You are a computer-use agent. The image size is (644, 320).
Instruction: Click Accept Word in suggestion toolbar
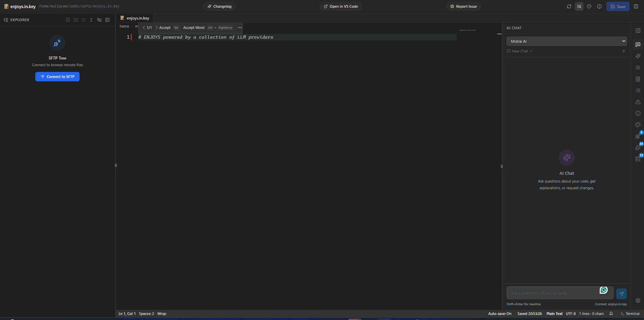coord(194,28)
